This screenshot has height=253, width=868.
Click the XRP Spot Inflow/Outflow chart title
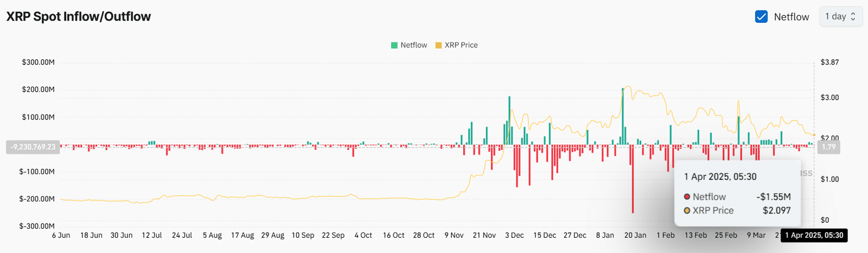[x=79, y=16]
